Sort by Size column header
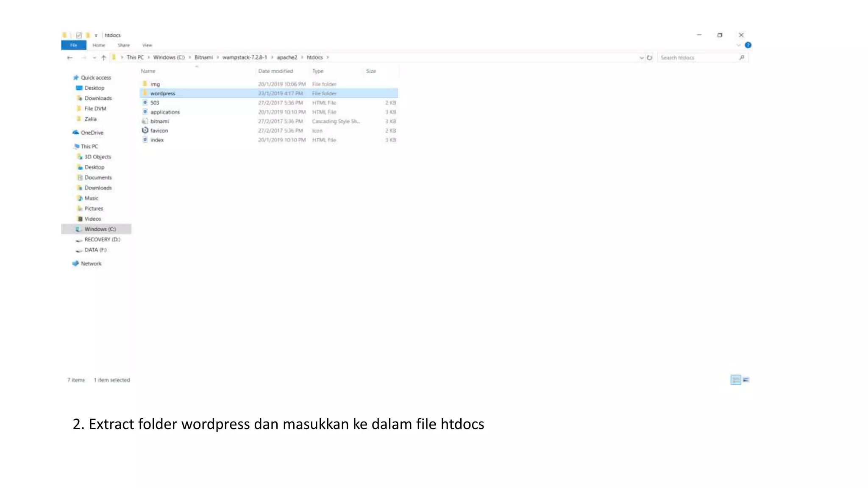Screen dimensions: 868x488 pos(371,71)
